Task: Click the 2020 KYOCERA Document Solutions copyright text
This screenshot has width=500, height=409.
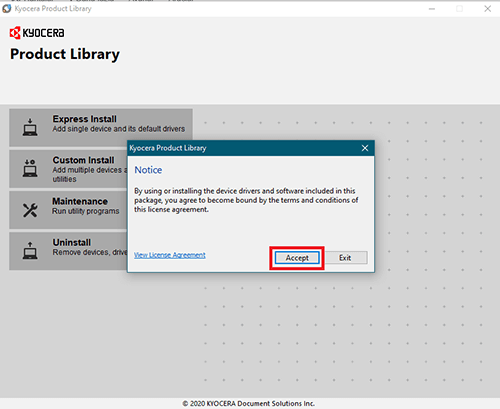Action: point(249,403)
